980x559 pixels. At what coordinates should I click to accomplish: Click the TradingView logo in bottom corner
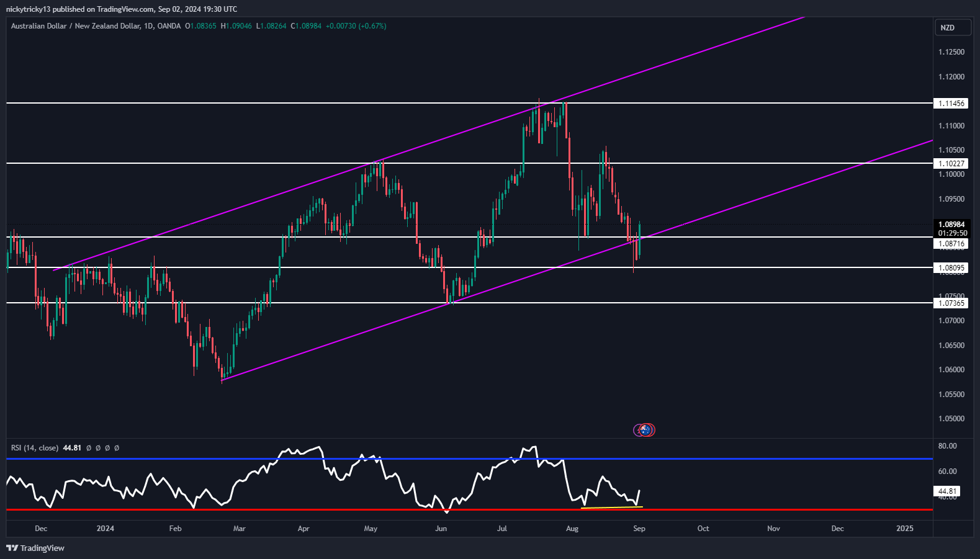click(35, 548)
